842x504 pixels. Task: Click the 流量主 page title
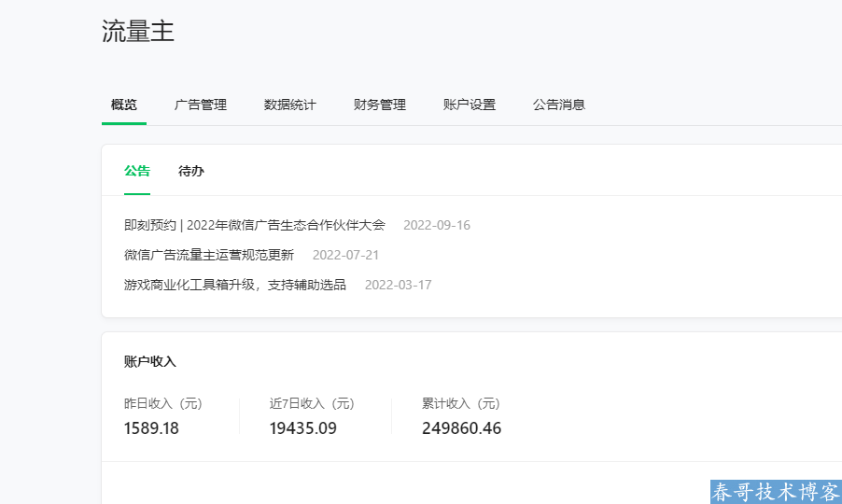[138, 32]
